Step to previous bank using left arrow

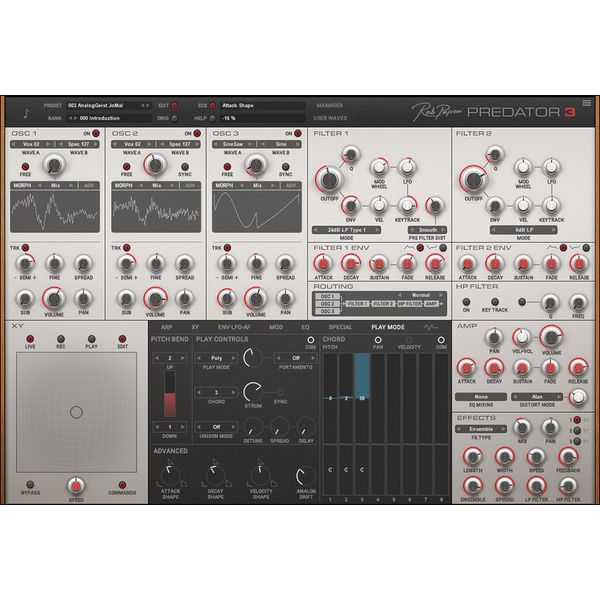(x=70, y=118)
